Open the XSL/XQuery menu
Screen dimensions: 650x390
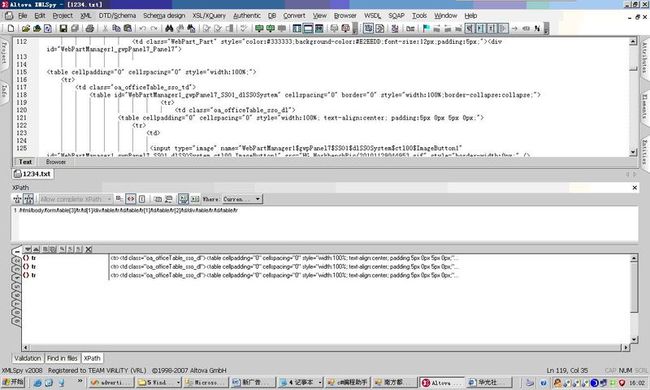209,16
